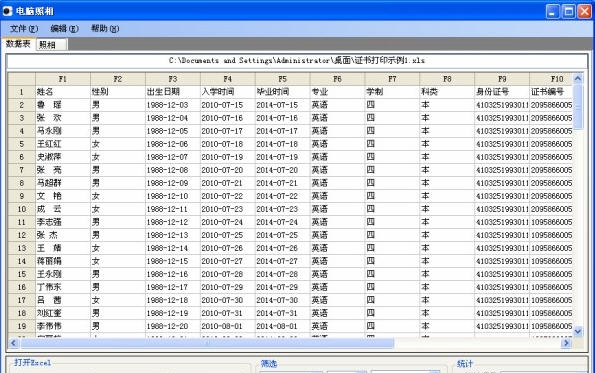Click the 出生日期 cell in row 1
This screenshot has height=373, width=595.
point(173,92)
